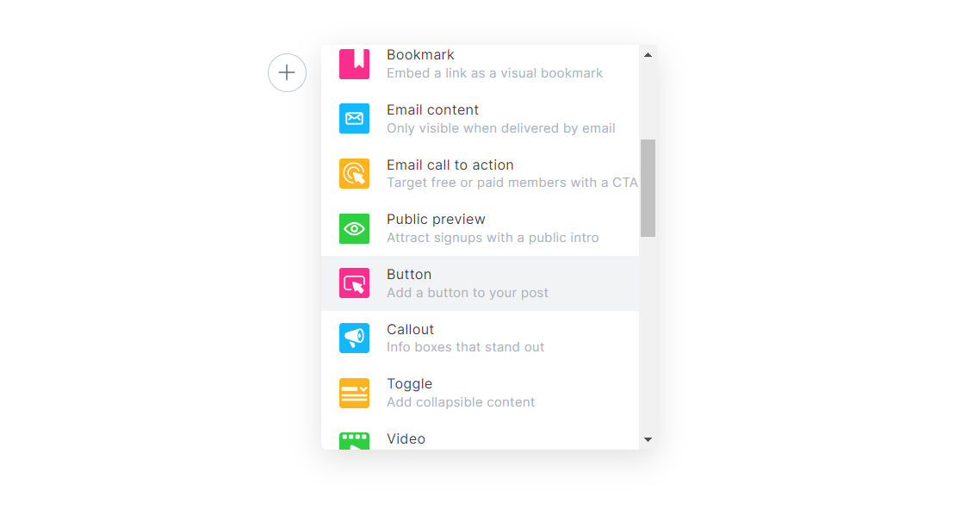Pick the Callout info box option
The image size is (980, 528).
click(x=480, y=338)
